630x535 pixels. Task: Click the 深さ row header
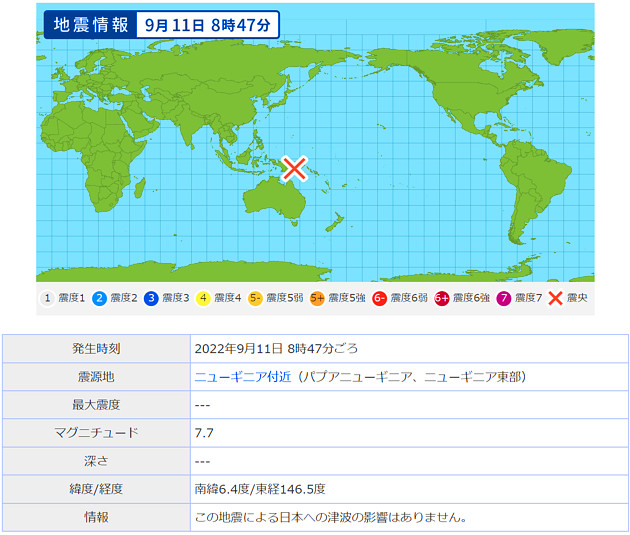point(96,461)
